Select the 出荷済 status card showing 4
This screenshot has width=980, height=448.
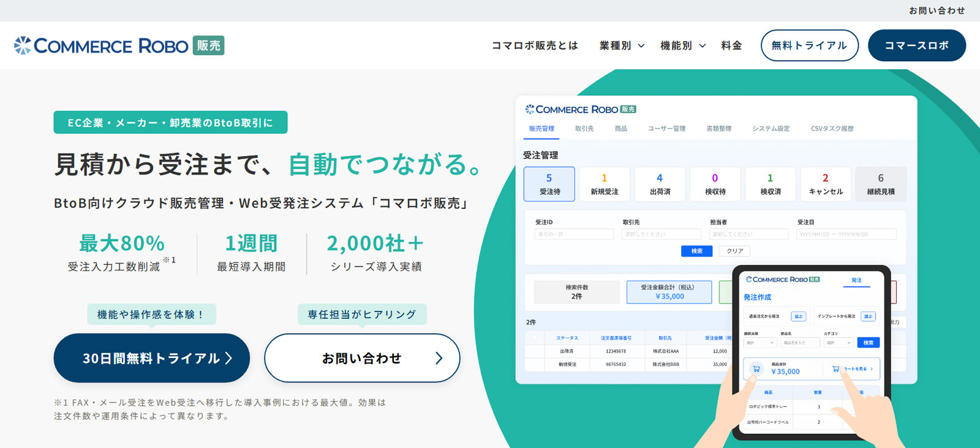pos(660,184)
